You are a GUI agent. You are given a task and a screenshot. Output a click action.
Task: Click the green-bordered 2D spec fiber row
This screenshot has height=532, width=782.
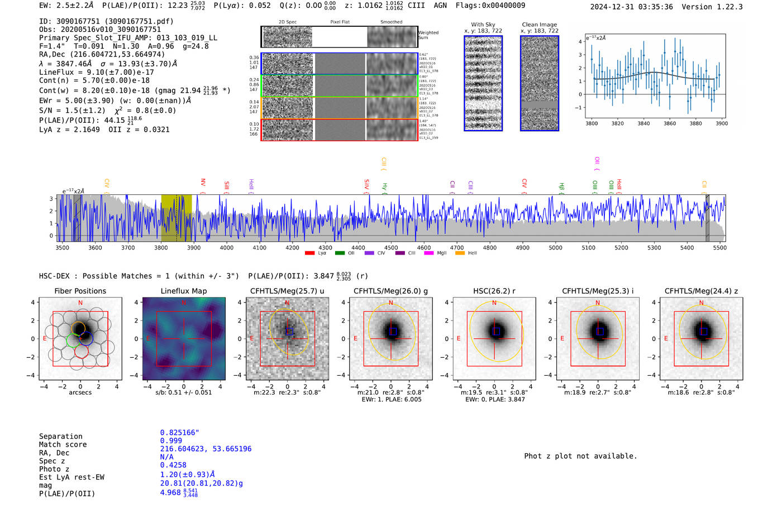tap(340, 86)
